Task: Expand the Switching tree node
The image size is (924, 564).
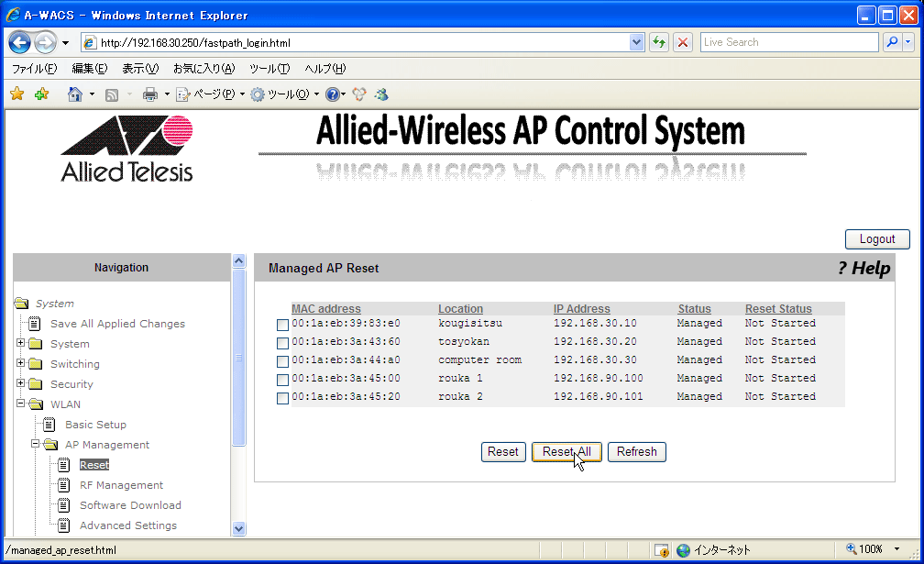Action: pyautogui.click(x=20, y=363)
